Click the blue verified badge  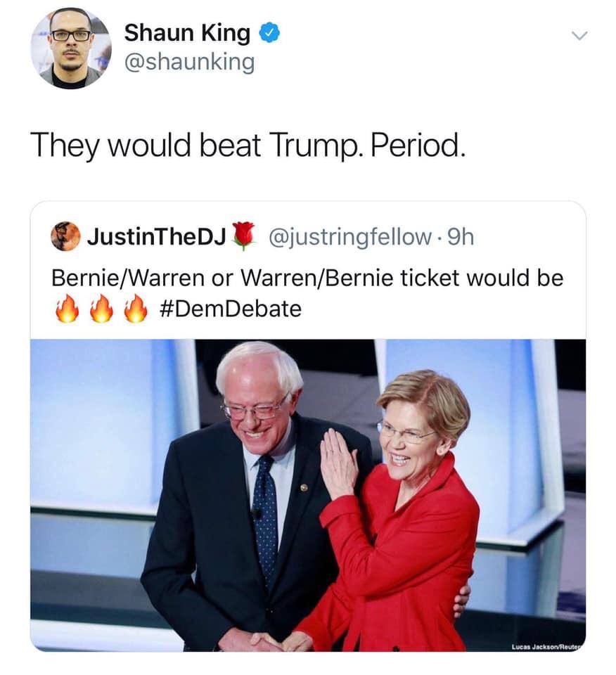[269, 33]
